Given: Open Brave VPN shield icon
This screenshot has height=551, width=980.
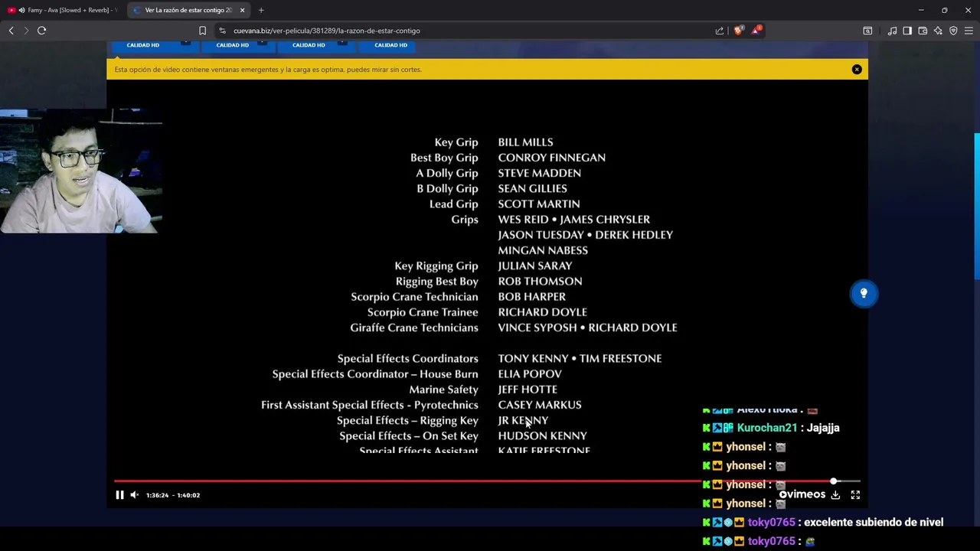Looking at the screenshot, I should [x=953, y=31].
